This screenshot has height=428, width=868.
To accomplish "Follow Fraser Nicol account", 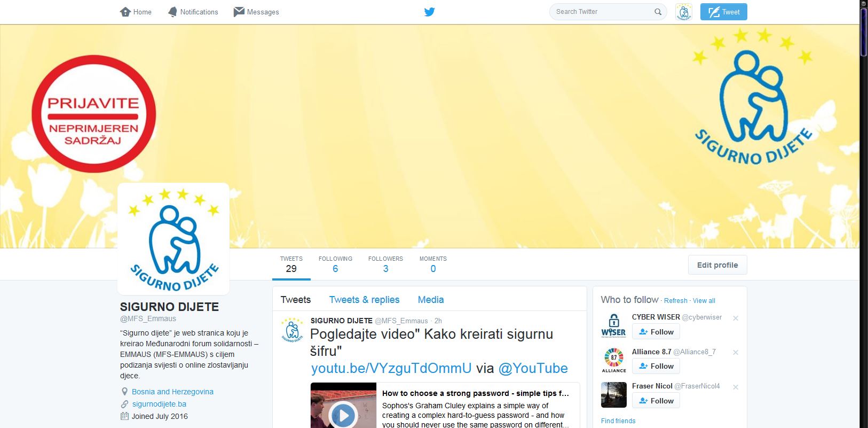I will click(656, 401).
